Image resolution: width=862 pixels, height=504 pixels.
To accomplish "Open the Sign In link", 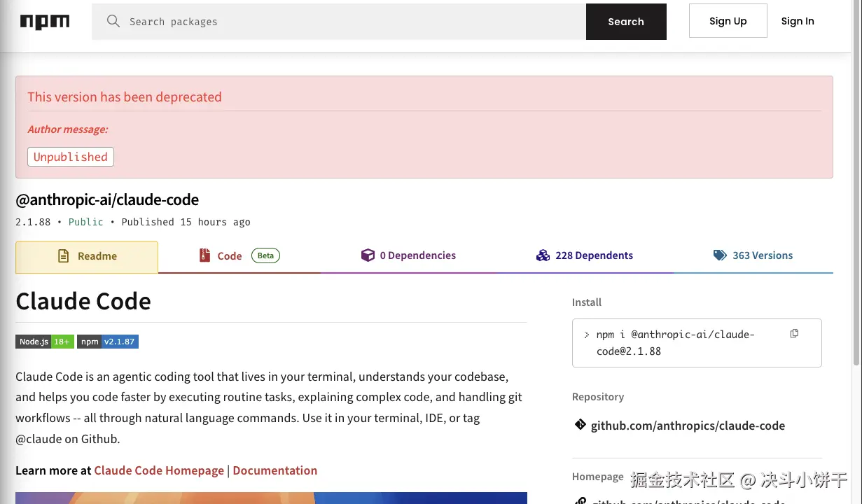I will [798, 21].
